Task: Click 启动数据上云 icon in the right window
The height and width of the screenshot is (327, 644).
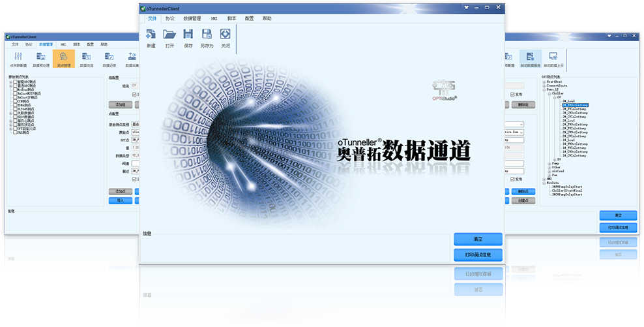Action: tap(553, 57)
